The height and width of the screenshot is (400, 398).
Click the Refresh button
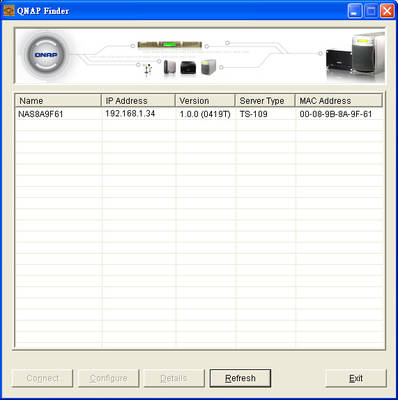click(240, 378)
